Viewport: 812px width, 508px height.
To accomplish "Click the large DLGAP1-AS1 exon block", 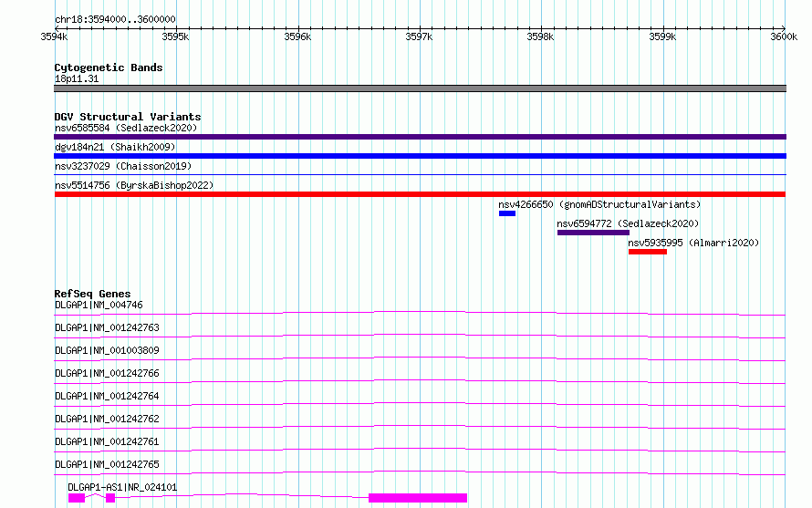I will click(418, 498).
